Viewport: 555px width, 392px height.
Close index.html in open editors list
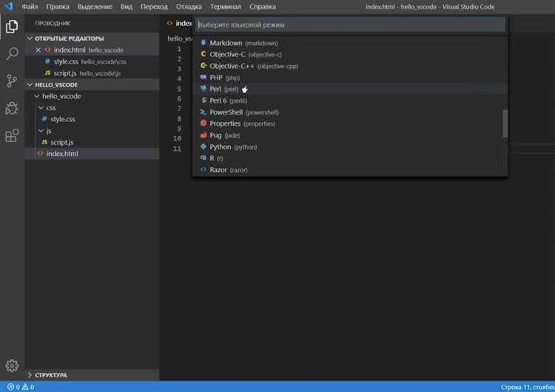38,50
